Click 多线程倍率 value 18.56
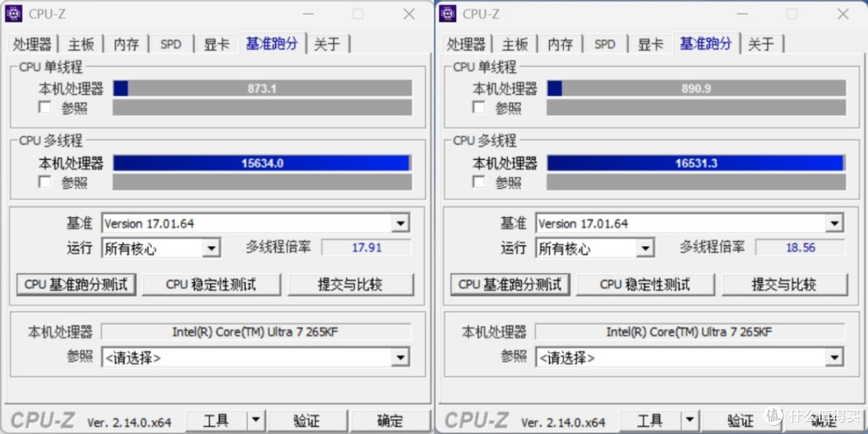The image size is (868, 434). point(800,248)
